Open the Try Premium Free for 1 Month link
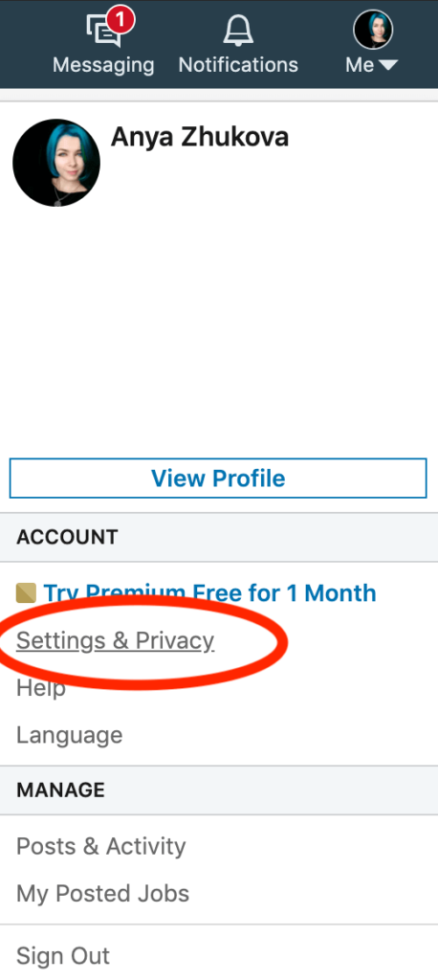This screenshot has width=438, height=980. pos(210,592)
